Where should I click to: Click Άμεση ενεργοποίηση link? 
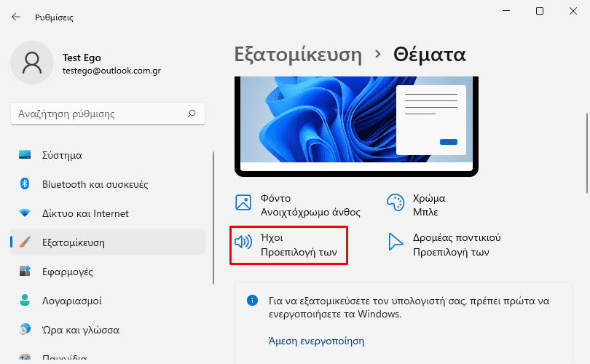point(316,341)
